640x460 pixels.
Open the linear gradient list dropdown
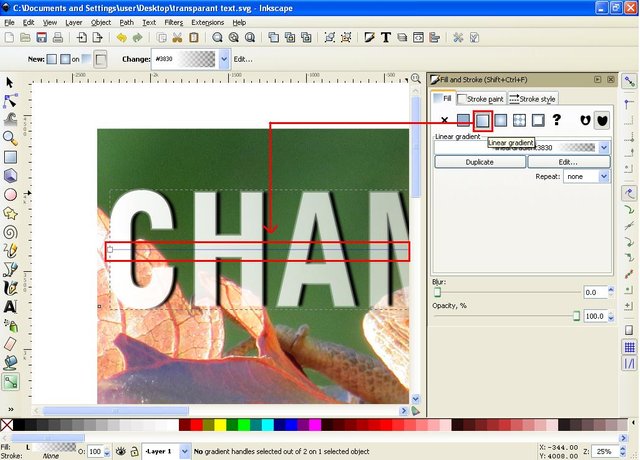click(x=604, y=147)
